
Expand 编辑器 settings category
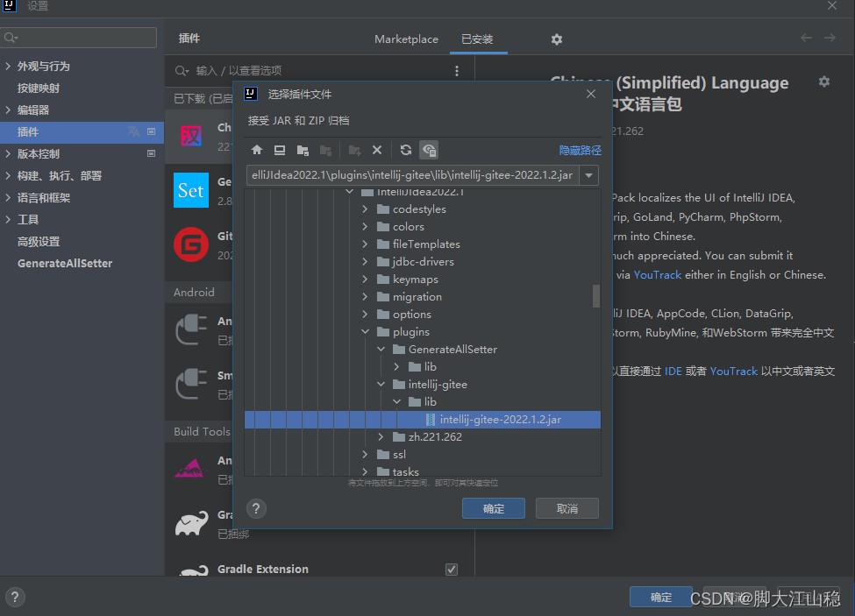[8, 110]
